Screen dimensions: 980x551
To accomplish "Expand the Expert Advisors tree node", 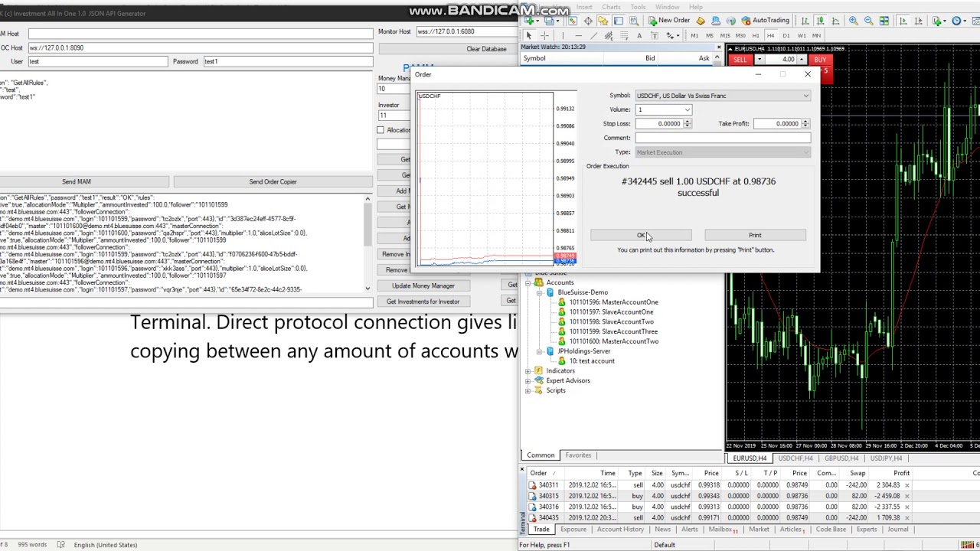I will pyautogui.click(x=528, y=381).
